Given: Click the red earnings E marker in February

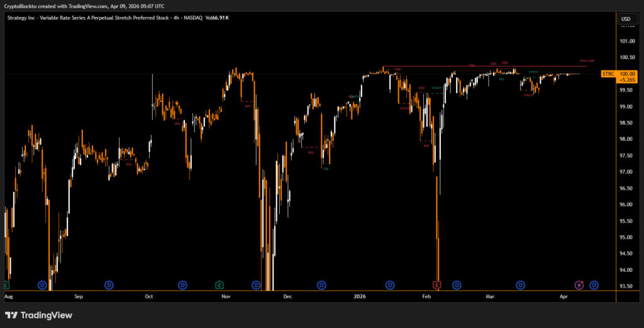Looking at the screenshot, I should [x=437, y=285].
